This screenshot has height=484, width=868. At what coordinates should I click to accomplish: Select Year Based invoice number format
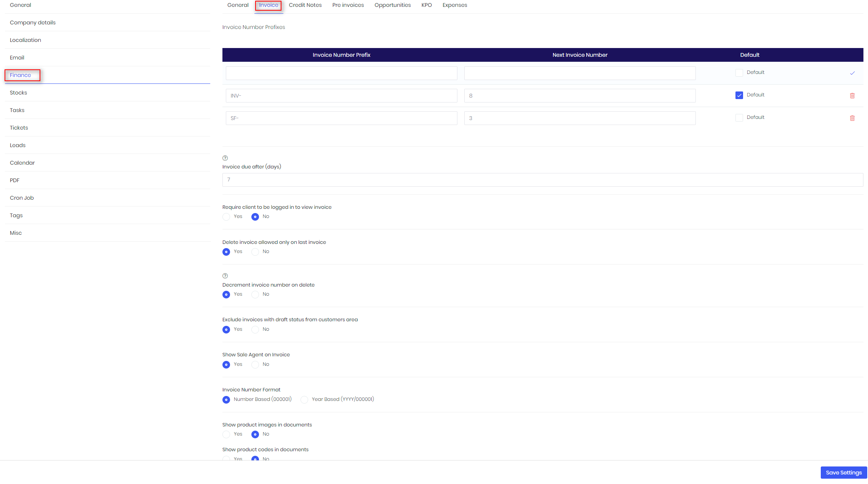(304, 400)
